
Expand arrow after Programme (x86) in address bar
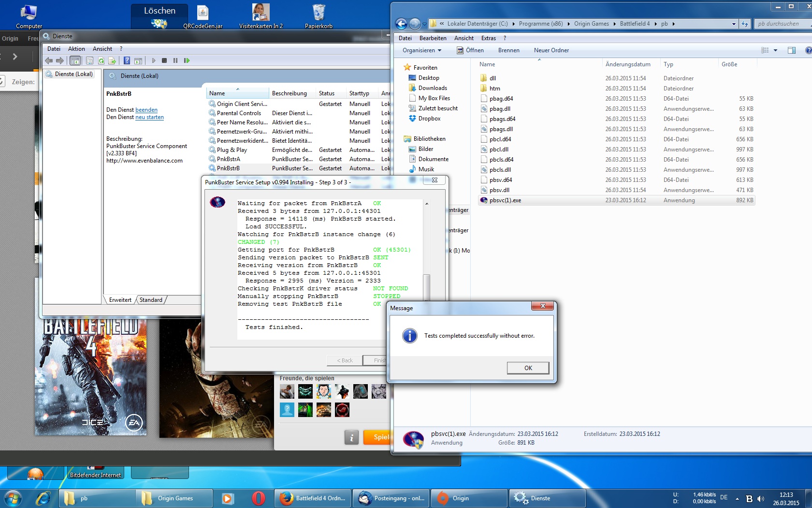[568, 24]
